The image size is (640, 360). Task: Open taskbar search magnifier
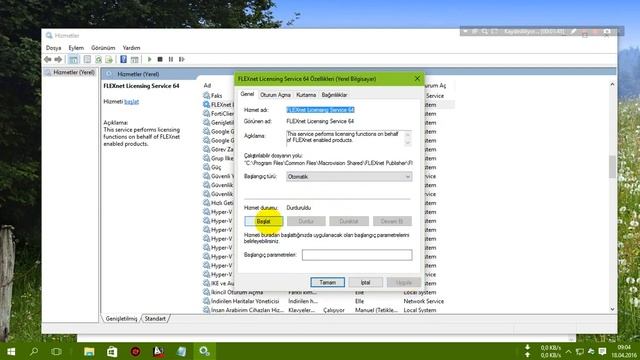click(x=34, y=351)
